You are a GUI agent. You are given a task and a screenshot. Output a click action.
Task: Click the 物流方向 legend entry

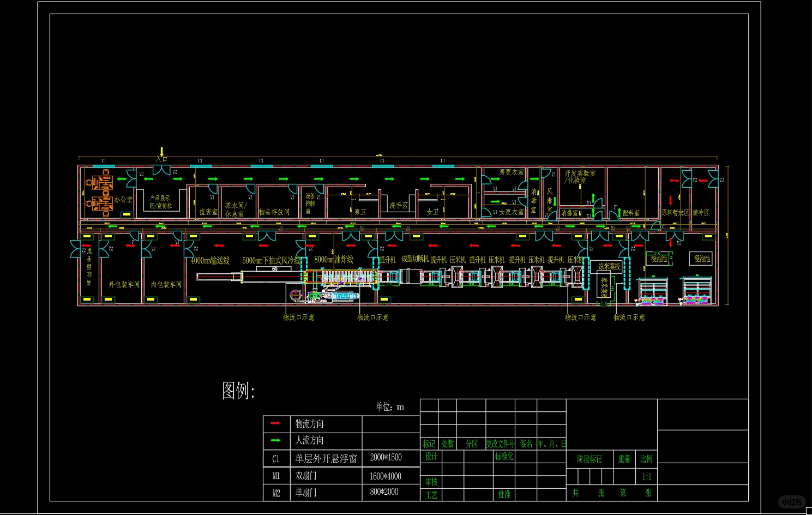(309, 423)
